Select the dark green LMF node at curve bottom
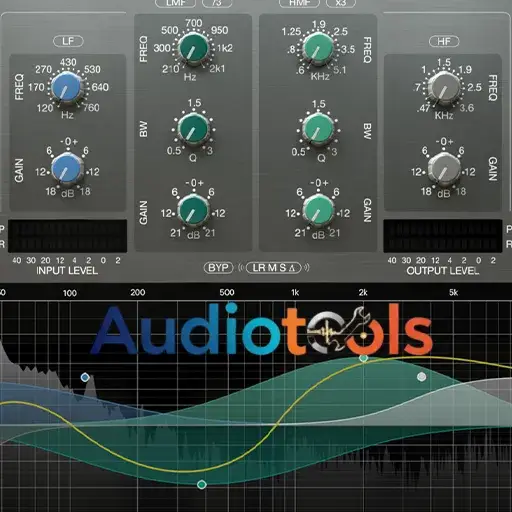This screenshot has width=512, height=512. (202, 484)
